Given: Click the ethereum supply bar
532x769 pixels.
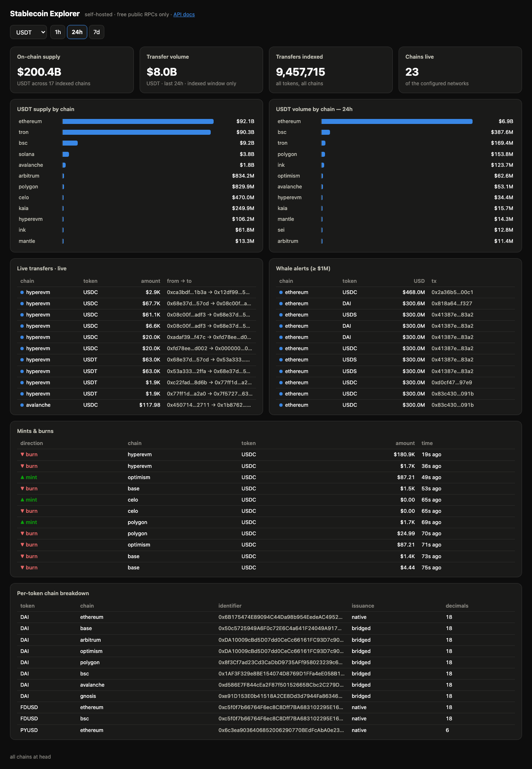Looking at the screenshot, I should click(x=138, y=121).
